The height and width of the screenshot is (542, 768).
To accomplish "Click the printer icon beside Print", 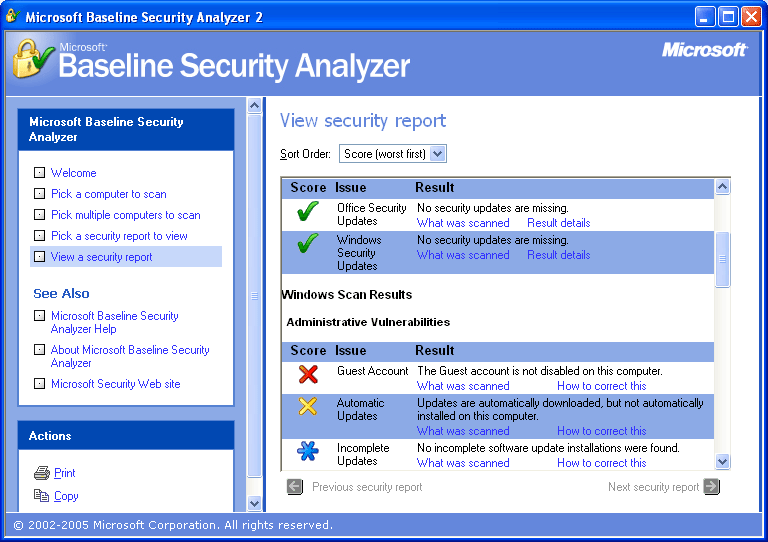I will 42,473.
